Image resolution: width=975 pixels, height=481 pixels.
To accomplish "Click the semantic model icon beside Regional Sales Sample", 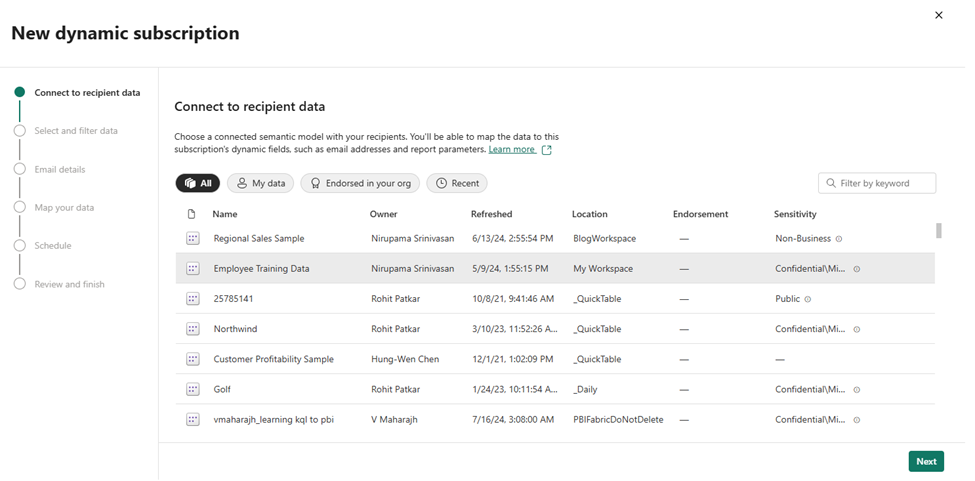I will [193, 239].
